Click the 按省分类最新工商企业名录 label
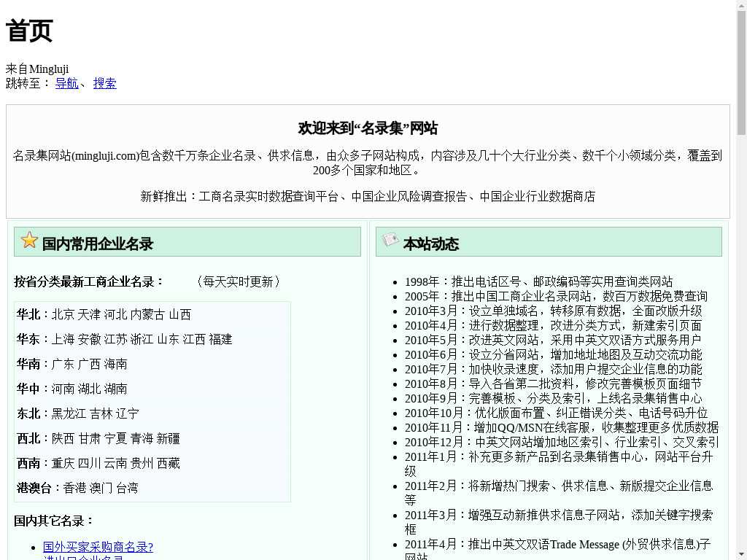This screenshot has height=560, width=747. click(88, 282)
